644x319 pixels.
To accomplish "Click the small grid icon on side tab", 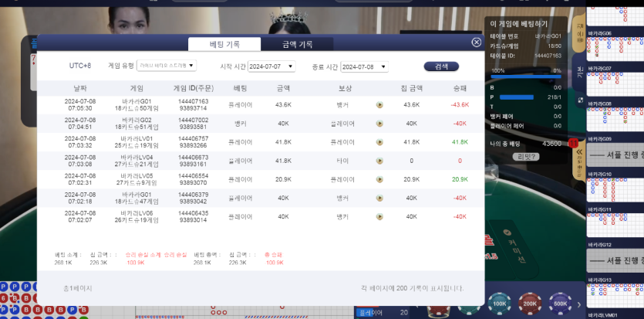I will 580,100.
